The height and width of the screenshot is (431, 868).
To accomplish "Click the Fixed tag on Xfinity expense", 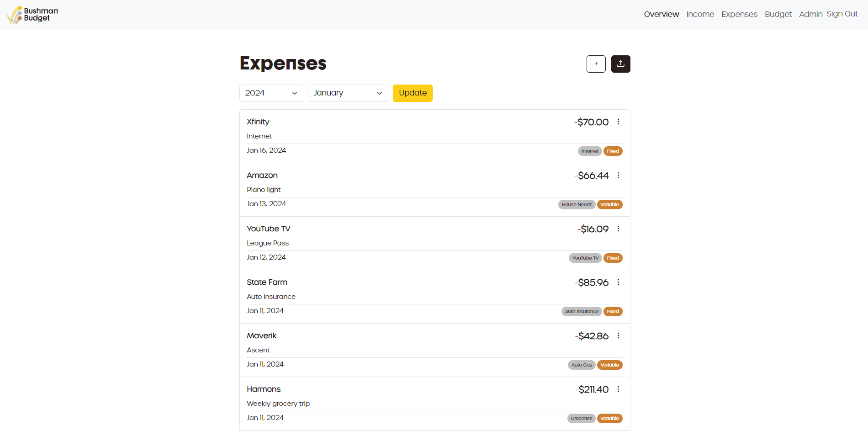I will point(613,151).
